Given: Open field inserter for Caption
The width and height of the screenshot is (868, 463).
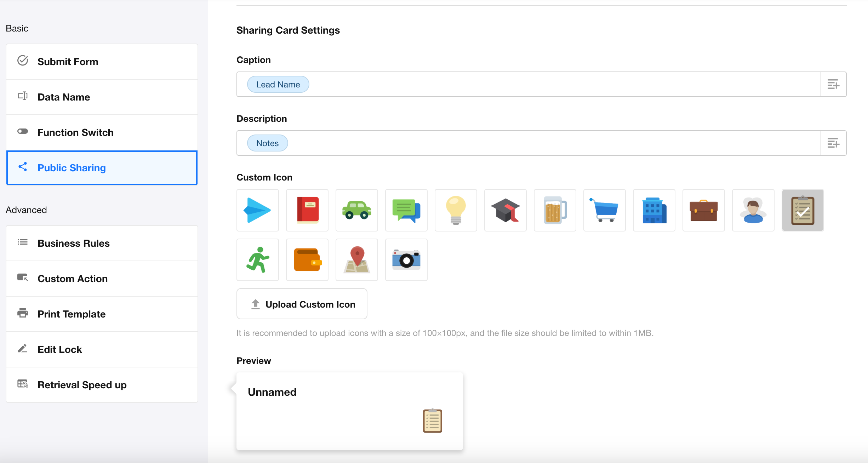Looking at the screenshot, I should point(833,84).
